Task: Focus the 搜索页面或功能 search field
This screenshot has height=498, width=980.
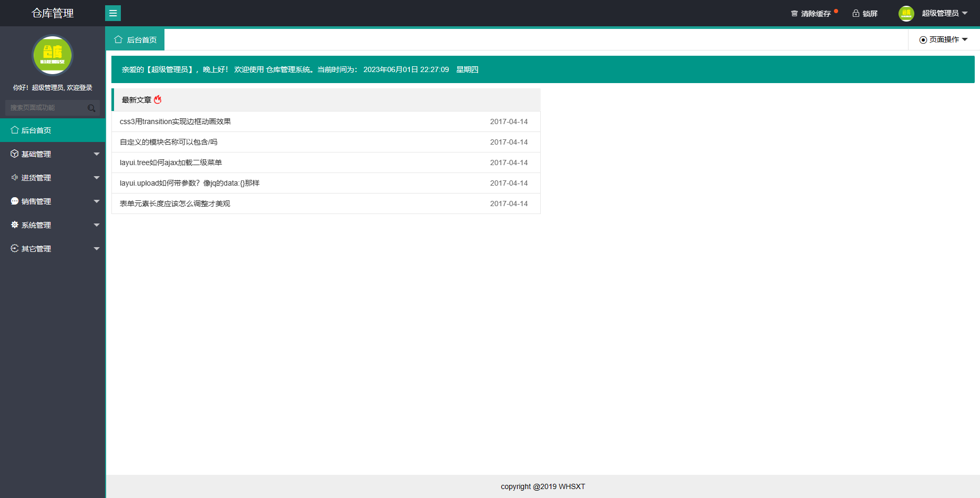Action: click(46, 108)
